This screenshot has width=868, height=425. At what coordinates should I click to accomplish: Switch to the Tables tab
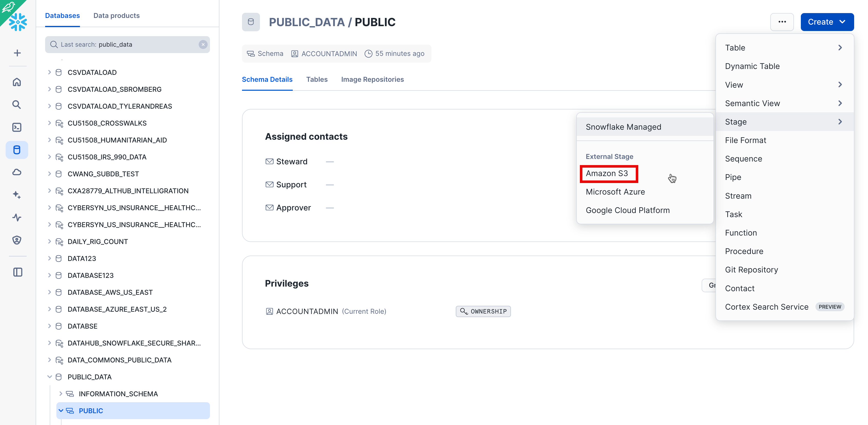point(316,79)
